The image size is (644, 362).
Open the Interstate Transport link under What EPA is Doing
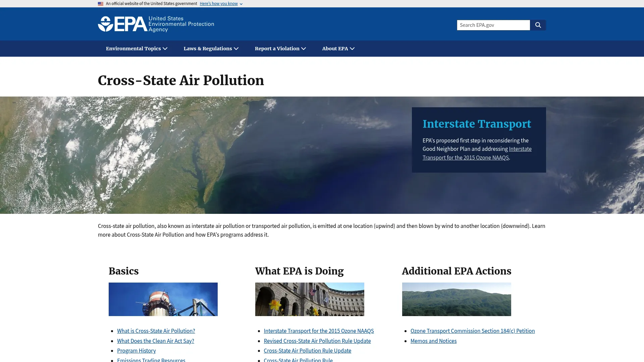(x=319, y=331)
